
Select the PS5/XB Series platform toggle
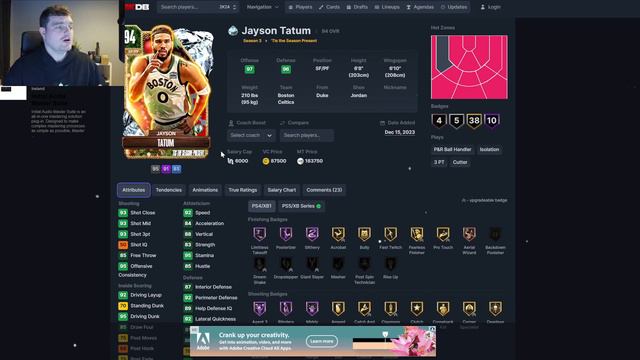tap(301, 206)
